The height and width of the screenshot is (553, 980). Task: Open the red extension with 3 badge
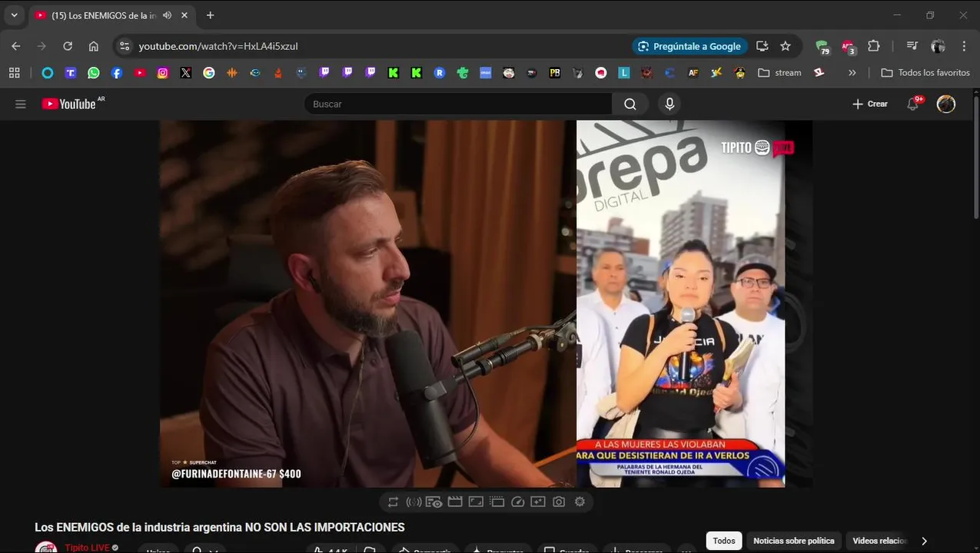[x=848, y=47]
